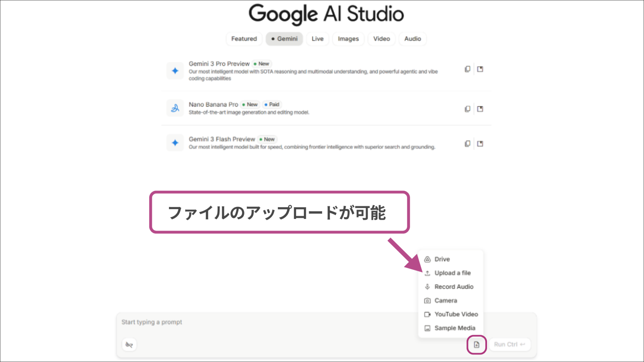Image resolution: width=644 pixels, height=362 pixels.
Task: Switch to the Video tab
Action: pos(381,39)
